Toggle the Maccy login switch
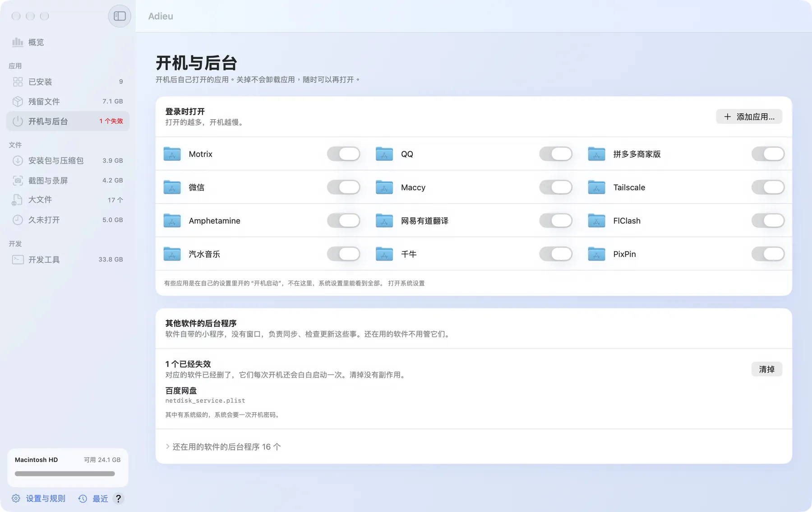The height and width of the screenshot is (512, 812). (556, 187)
